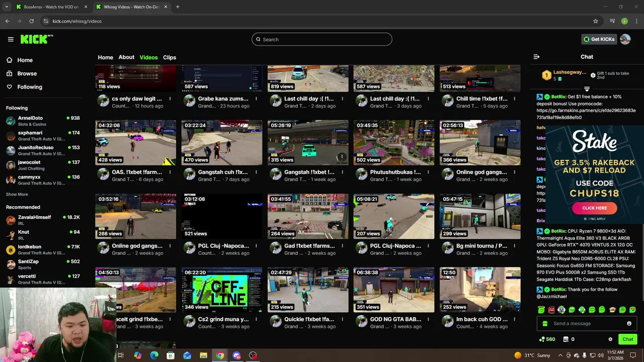644x362 pixels.
Task: Go back in browser history
Action: (7, 21)
